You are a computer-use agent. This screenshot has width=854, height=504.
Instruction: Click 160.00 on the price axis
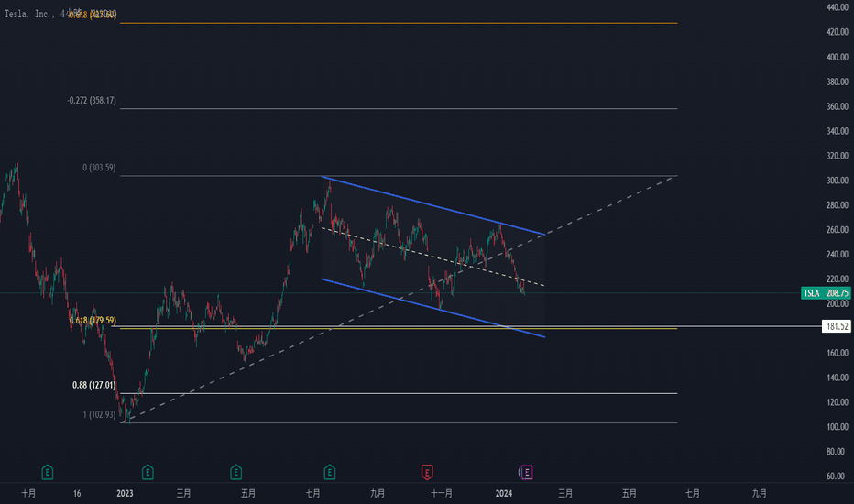[x=838, y=353]
